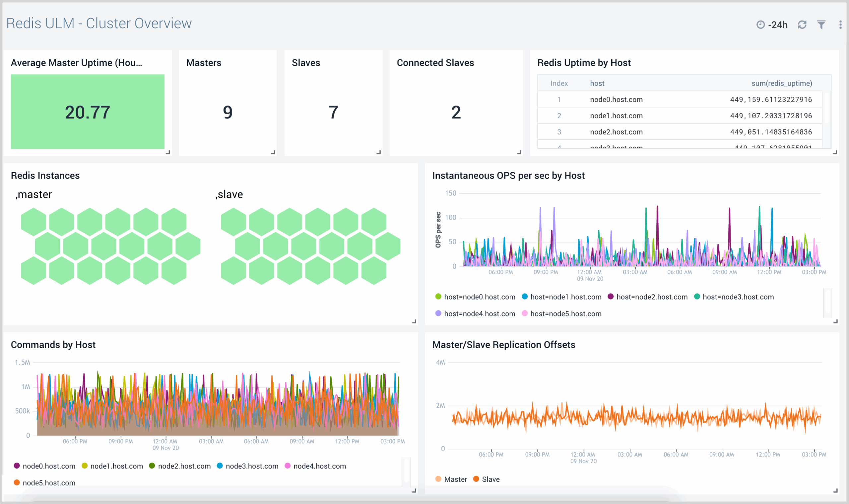The height and width of the screenshot is (504, 849).
Task: Open the filter funnel icon in the header
Action: [x=821, y=25]
